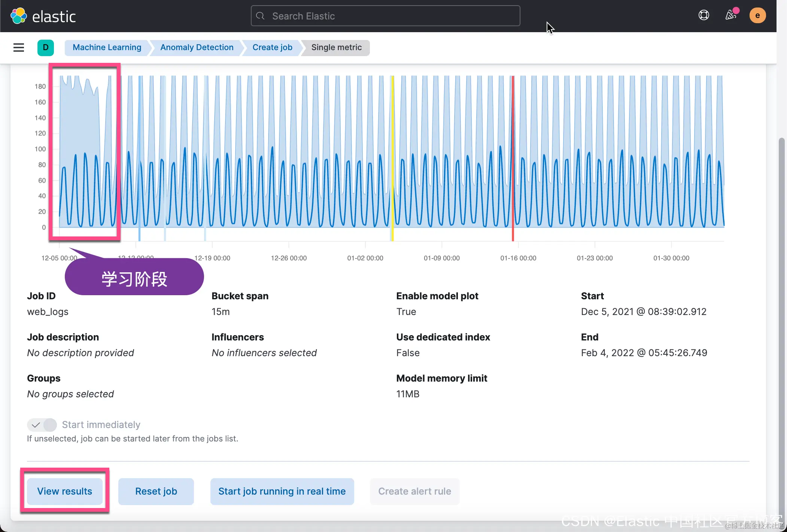Click the Search Elastic field
This screenshot has width=787, height=532.
click(x=386, y=16)
